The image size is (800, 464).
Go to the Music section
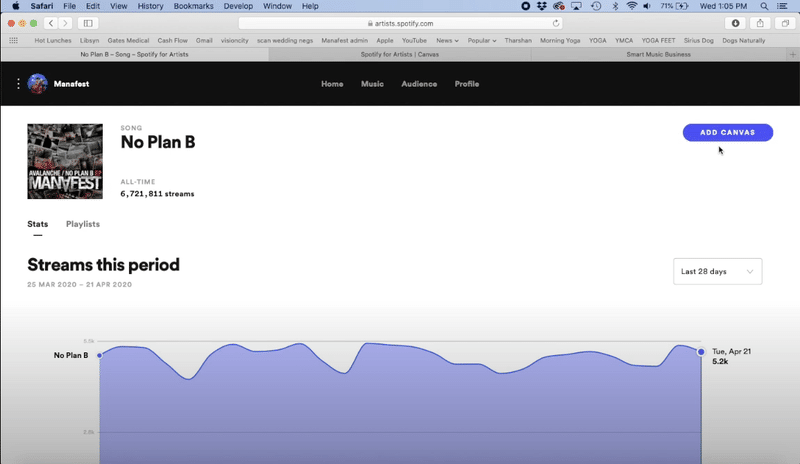coord(372,84)
